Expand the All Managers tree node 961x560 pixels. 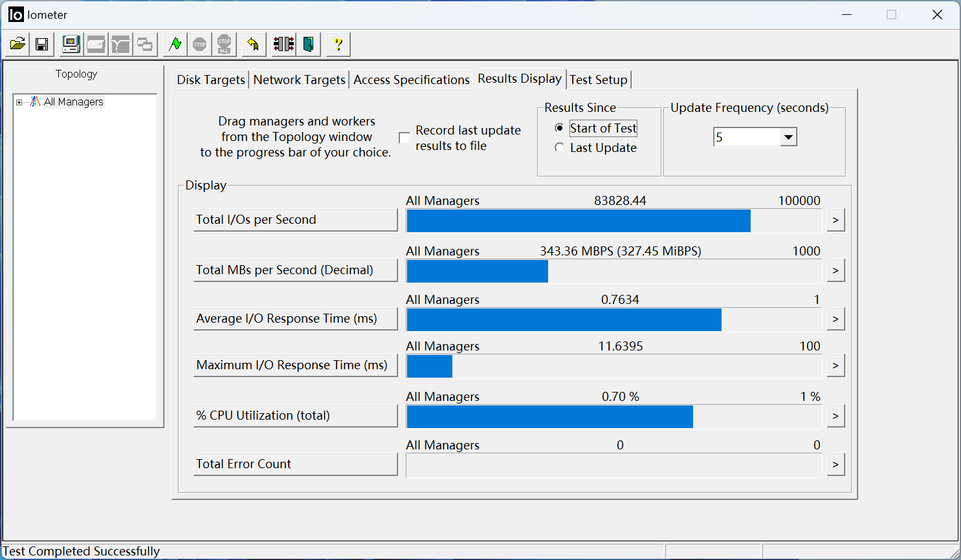pos(19,102)
